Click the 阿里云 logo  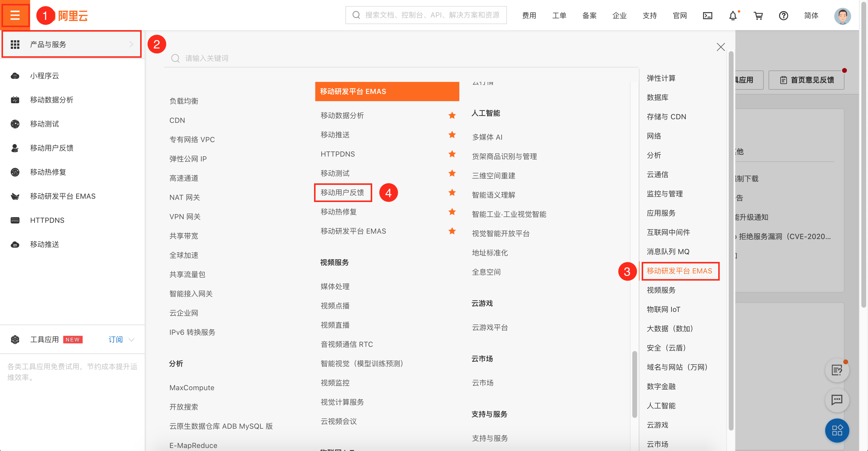(x=73, y=15)
